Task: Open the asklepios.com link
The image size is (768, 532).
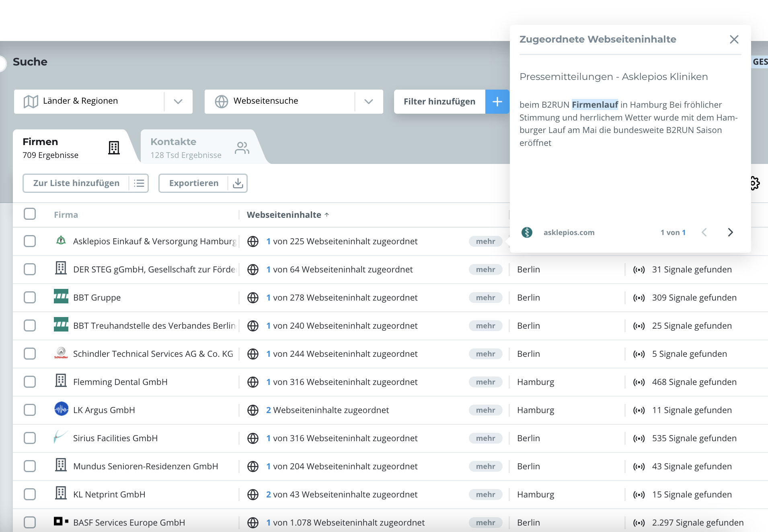Action: (x=569, y=232)
